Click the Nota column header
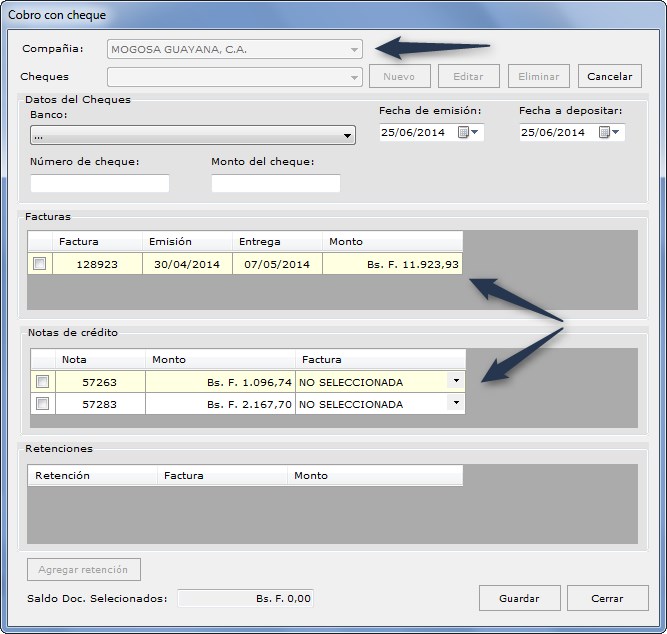 [100, 360]
